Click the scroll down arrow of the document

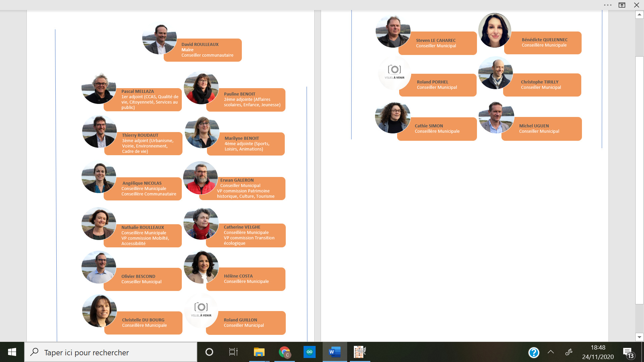pos(639,337)
